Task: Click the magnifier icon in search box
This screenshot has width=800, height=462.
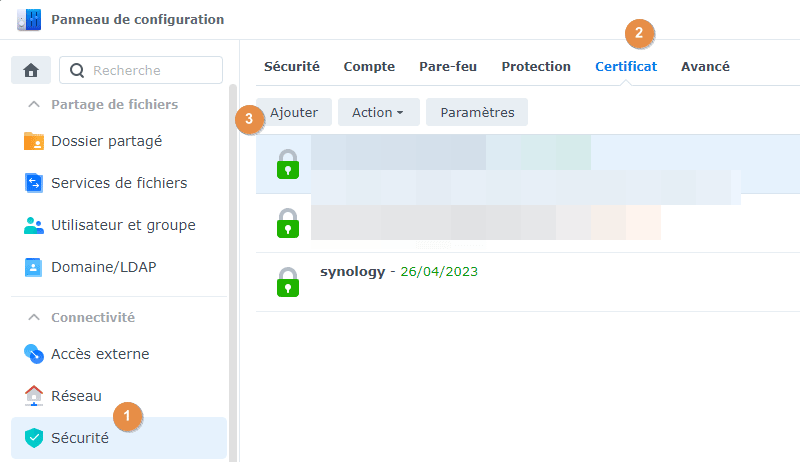Action: [77, 70]
